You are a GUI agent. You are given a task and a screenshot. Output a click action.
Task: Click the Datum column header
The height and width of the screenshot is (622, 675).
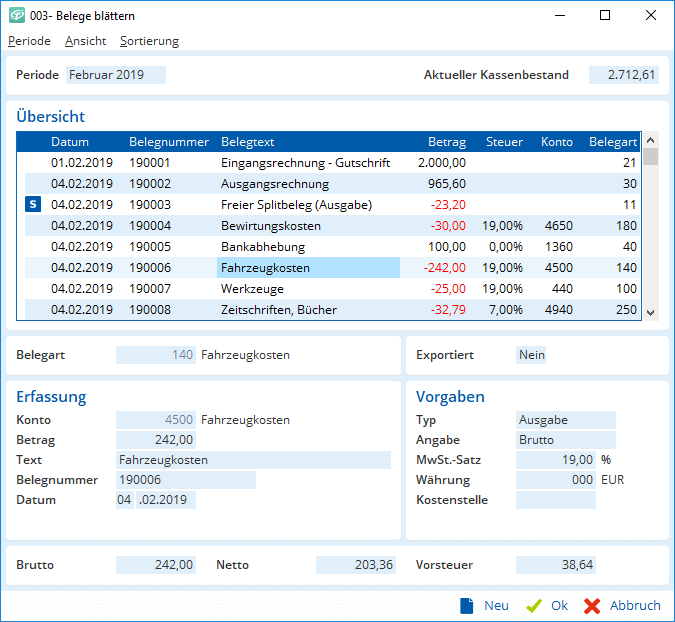click(70, 142)
